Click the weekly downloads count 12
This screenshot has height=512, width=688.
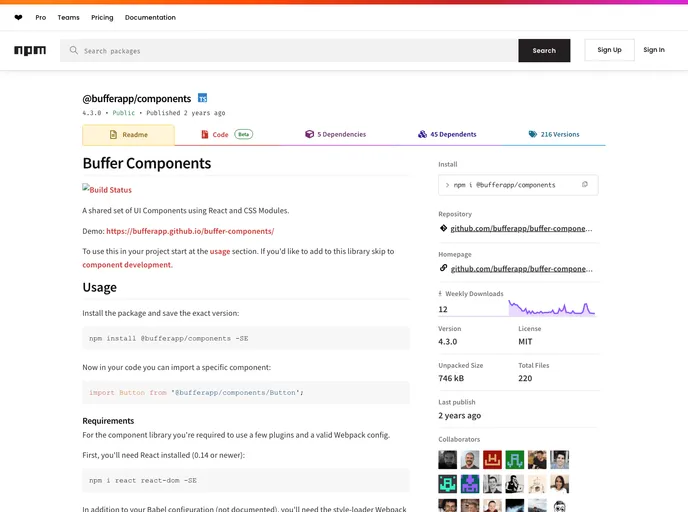[x=443, y=309]
